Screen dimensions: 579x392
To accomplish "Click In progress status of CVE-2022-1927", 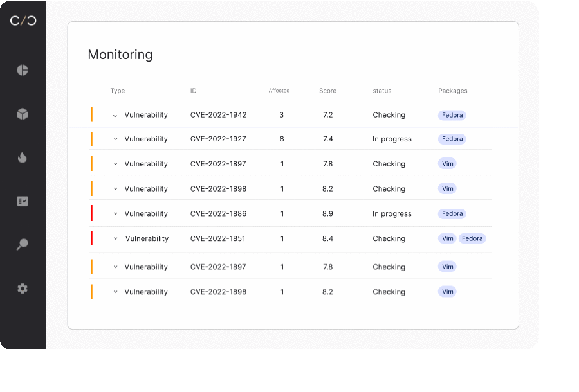I will [392, 139].
